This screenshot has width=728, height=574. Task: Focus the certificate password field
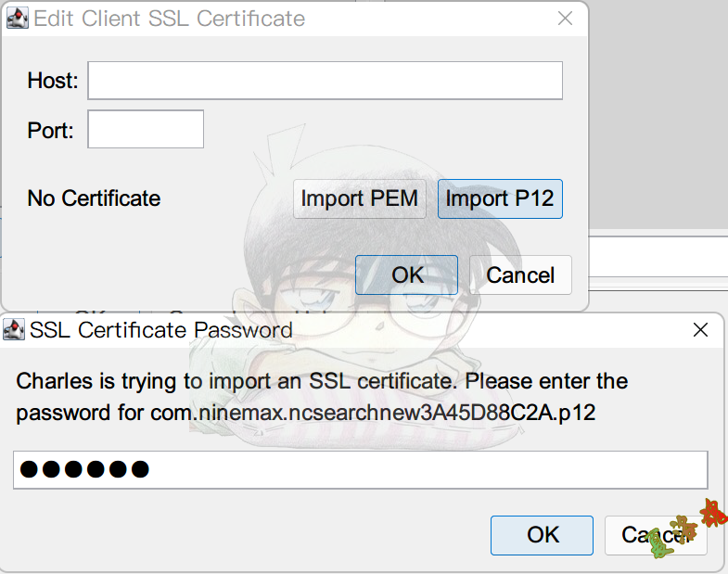[x=360, y=469]
